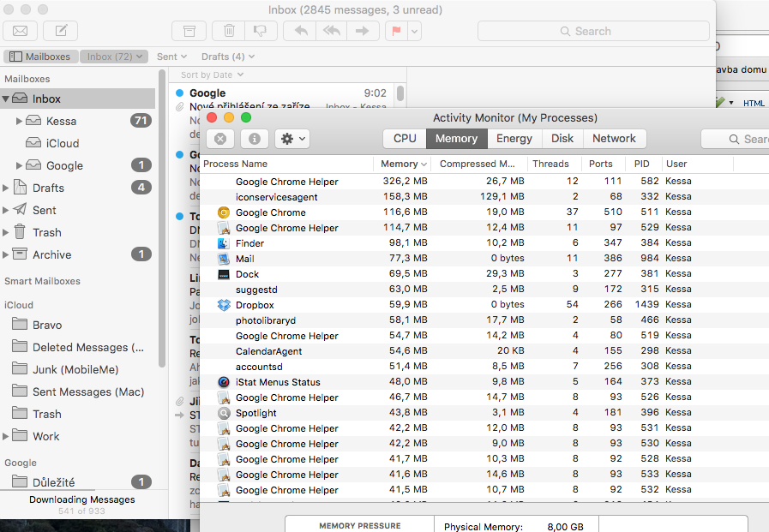Screen dimensions: 769x532
Task: Expand the Google inbox account
Action: (19, 165)
